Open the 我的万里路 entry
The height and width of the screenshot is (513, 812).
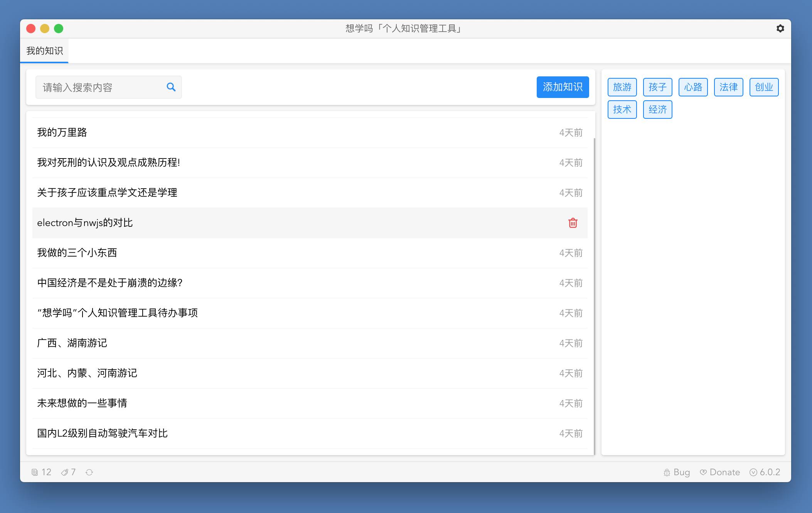[x=62, y=133]
